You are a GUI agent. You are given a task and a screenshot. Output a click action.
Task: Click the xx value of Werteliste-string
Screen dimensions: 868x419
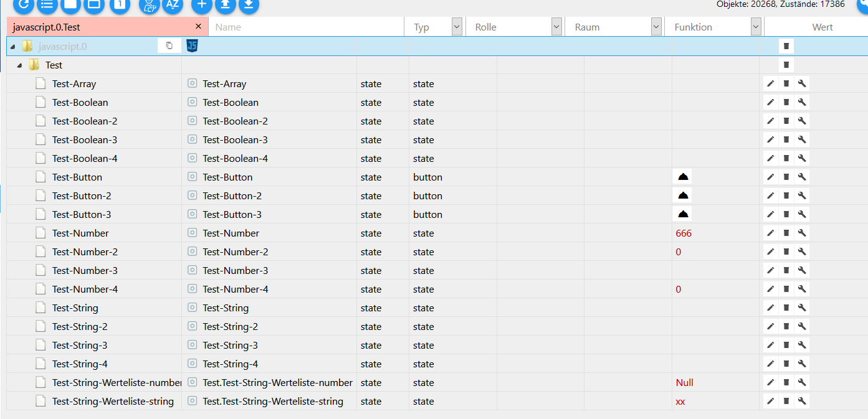[680, 402]
